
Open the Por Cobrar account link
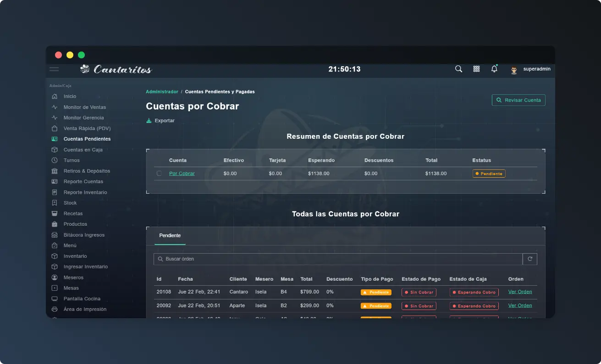pyautogui.click(x=182, y=174)
